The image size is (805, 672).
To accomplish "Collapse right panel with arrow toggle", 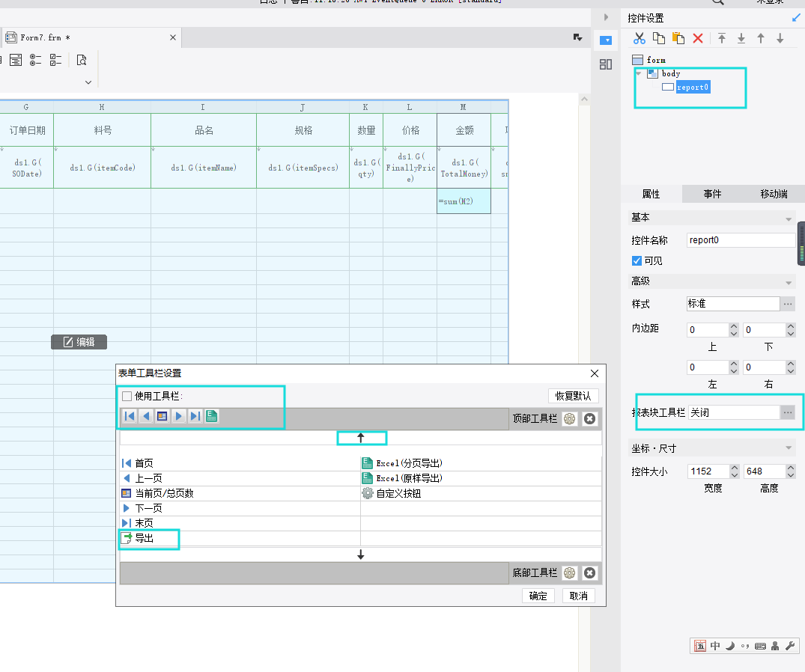I will (x=606, y=17).
